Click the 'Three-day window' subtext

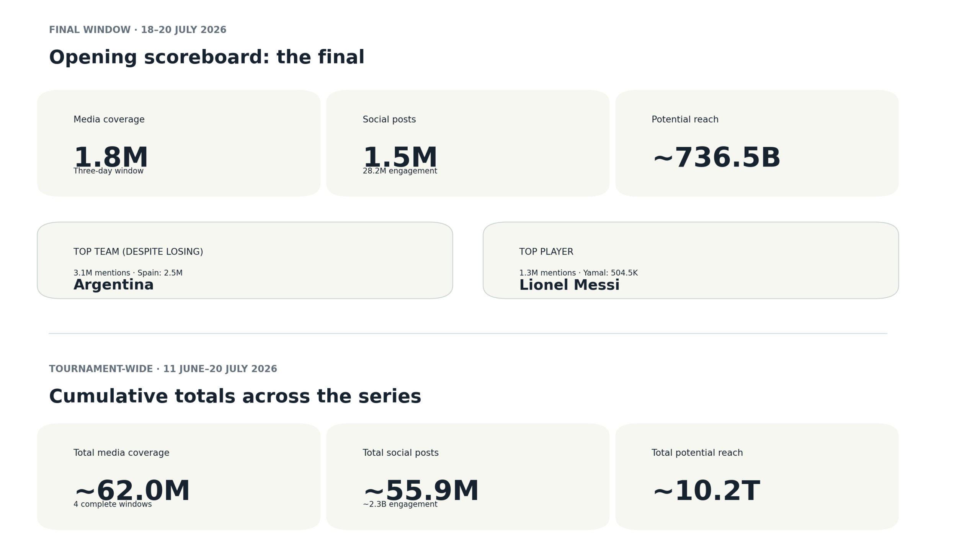pyautogui.click(x=108, y=171)
